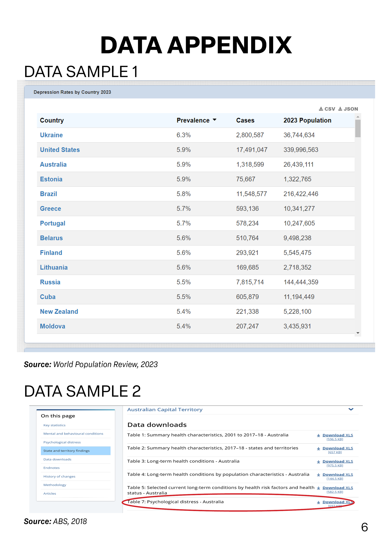Open the Cuba country link
The height and width of the screenshot is (555, 392).
48,297
